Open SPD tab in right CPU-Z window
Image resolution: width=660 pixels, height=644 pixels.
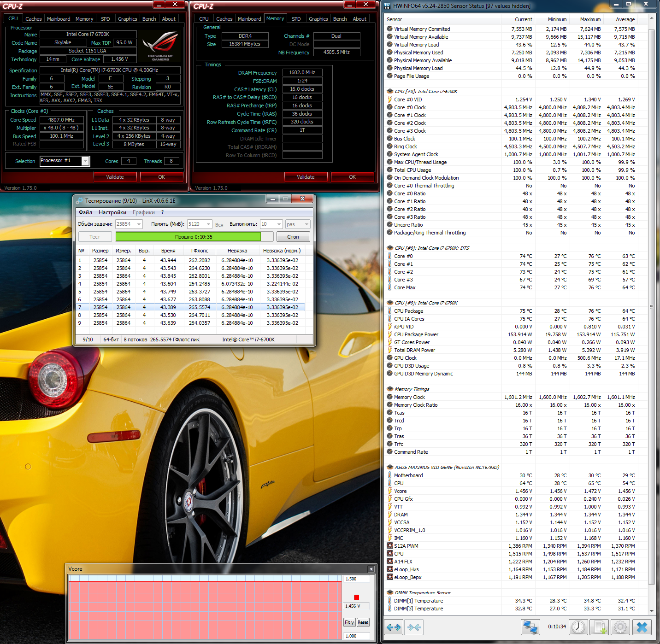[x=296, y=19]
